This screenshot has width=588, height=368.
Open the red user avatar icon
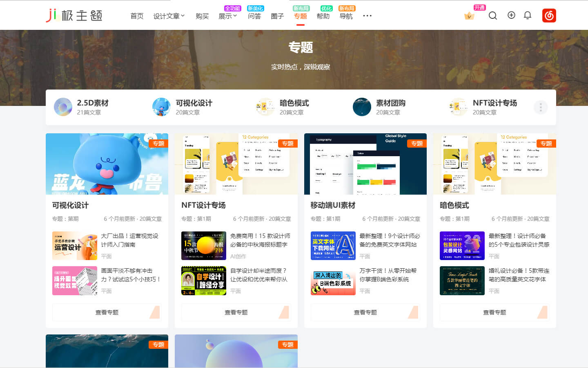tap(549, 16)
